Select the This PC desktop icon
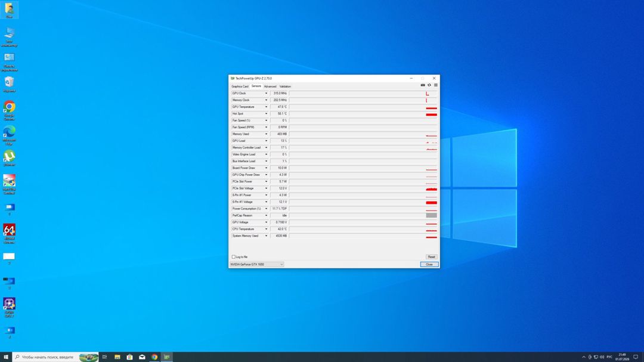This screenshot has height=362, width=644. [x=9, y=36]
